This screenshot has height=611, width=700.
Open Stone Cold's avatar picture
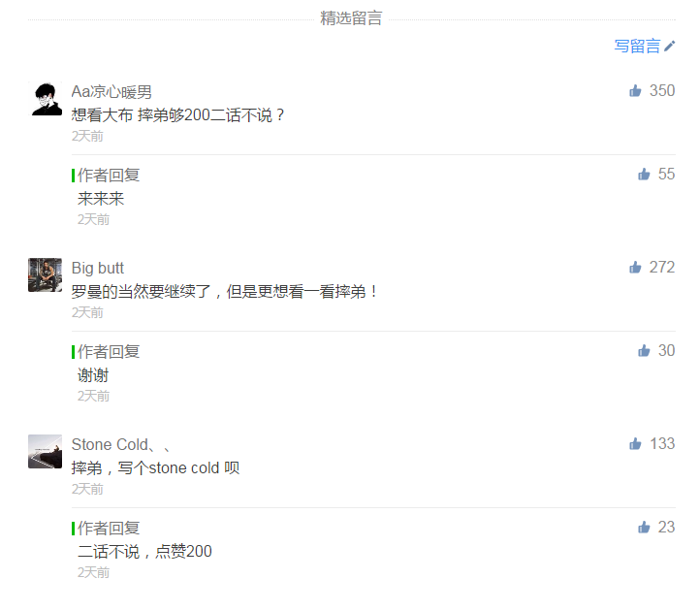tap(46, 452)
